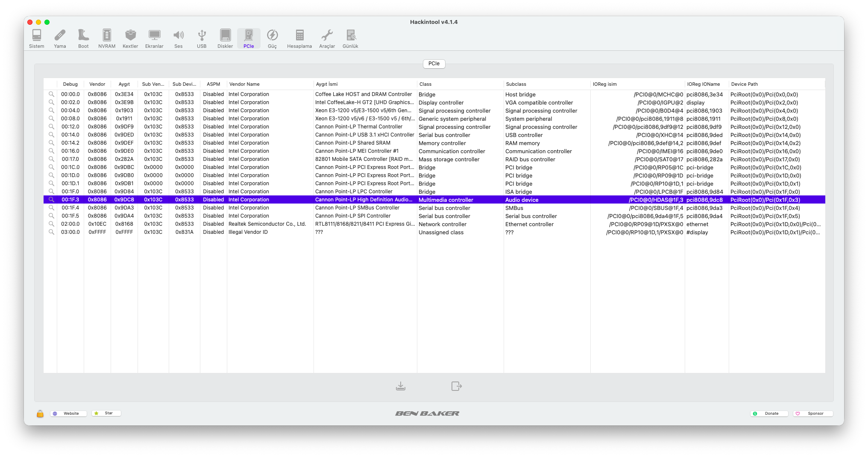Click the magnifier for device 00:02.0
The width and height of the screenshot is (868, 457).
click(x=51, y=102)
